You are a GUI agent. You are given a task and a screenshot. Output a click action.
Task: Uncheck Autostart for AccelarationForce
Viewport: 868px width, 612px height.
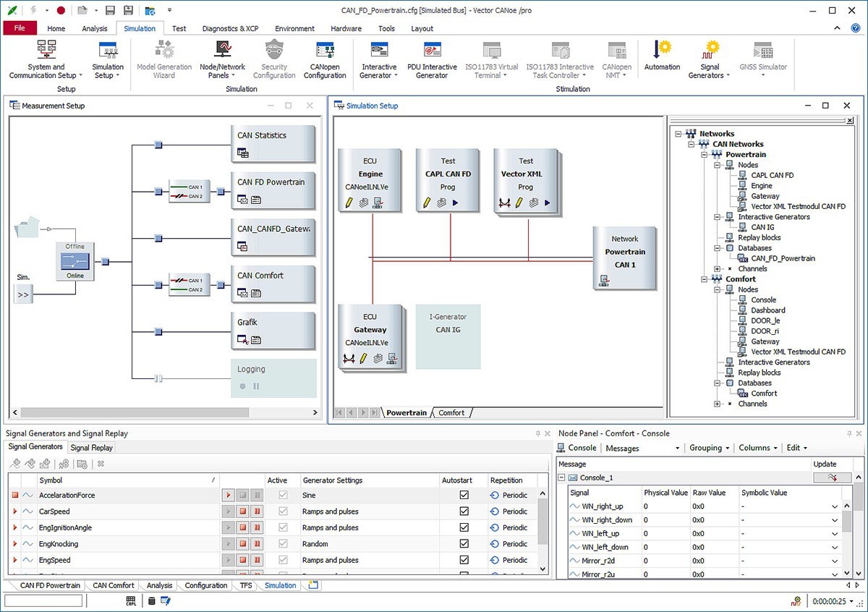[x=464, y=496]
